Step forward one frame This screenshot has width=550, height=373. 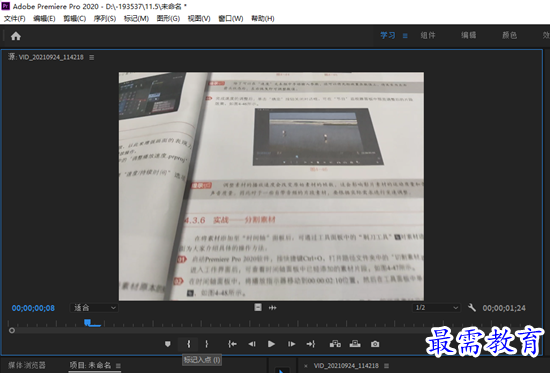click(291, 344)
